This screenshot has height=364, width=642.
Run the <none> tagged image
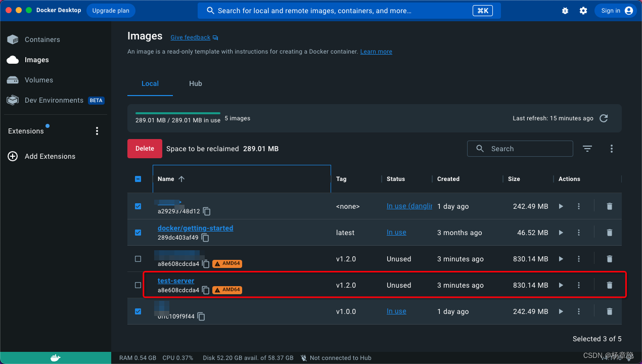pyautogui.click(x=561, y=206)
